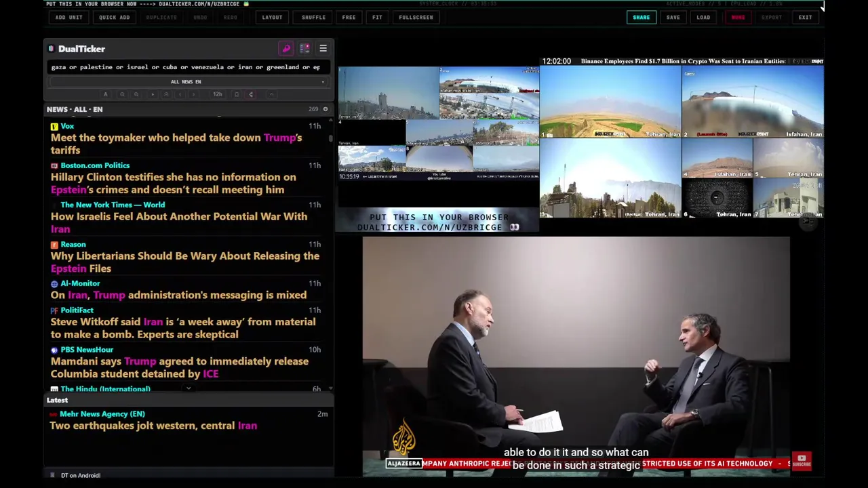Click the double-chevron collapse icon
The width and height of the screenshot is (868, 488).
[x=166, y=94]
